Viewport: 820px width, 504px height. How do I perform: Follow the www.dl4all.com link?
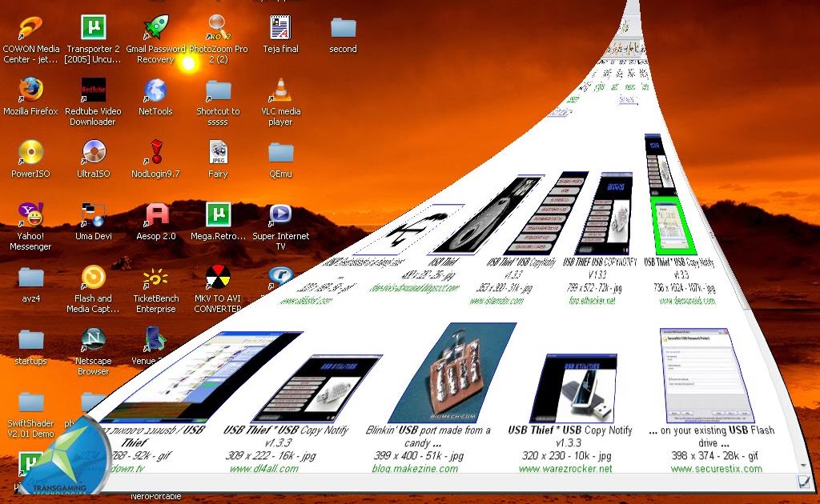(264, 469)
